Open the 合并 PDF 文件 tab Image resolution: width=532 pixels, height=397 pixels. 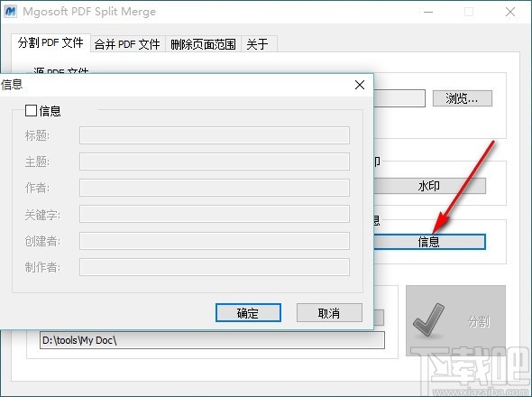click(x=127, y=44)
